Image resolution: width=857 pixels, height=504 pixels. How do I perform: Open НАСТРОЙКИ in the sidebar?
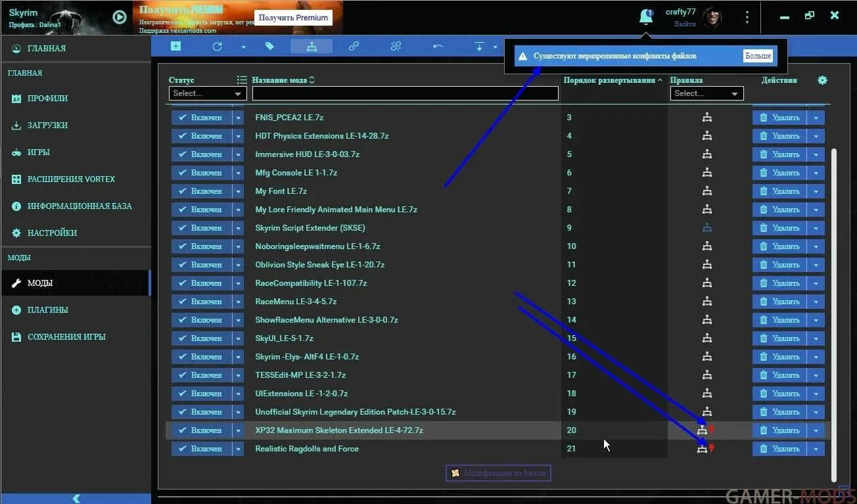[76, 233]
